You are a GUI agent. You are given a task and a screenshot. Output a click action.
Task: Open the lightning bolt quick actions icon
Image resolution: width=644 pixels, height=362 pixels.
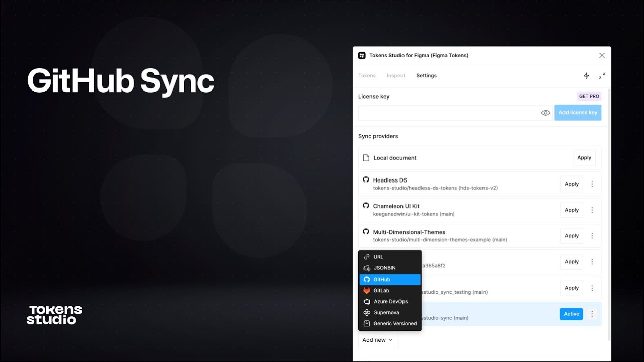586,76
